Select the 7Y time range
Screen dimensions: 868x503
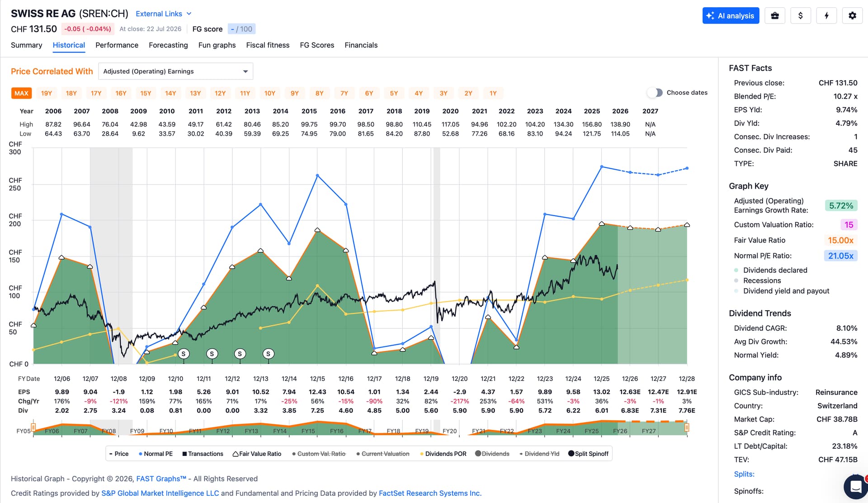coord(344,93)
